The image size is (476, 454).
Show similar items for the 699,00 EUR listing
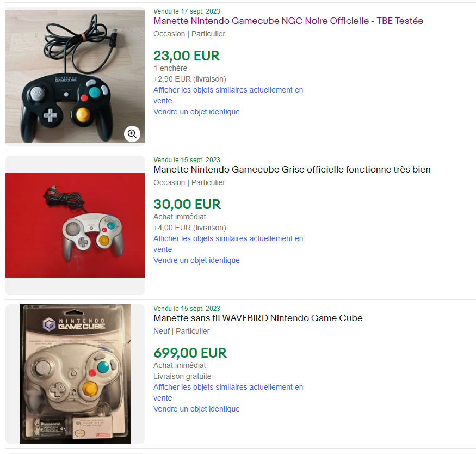228,392
